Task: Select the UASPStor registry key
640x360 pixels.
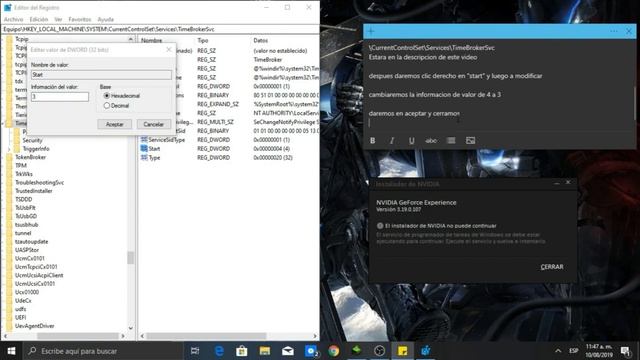Action: point(27,250)
